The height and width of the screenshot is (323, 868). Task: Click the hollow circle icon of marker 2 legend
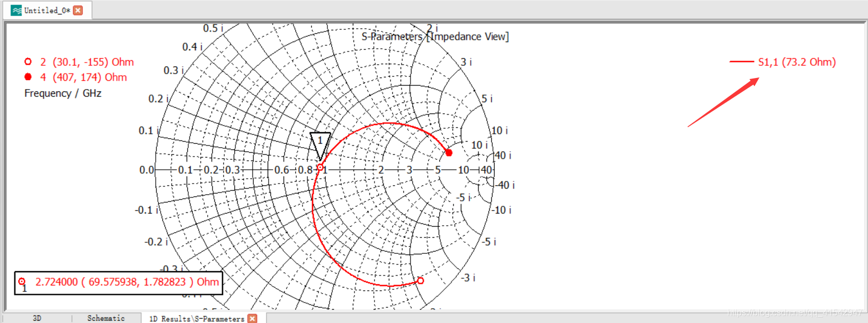pyautogui.click(x=28, y=61)
